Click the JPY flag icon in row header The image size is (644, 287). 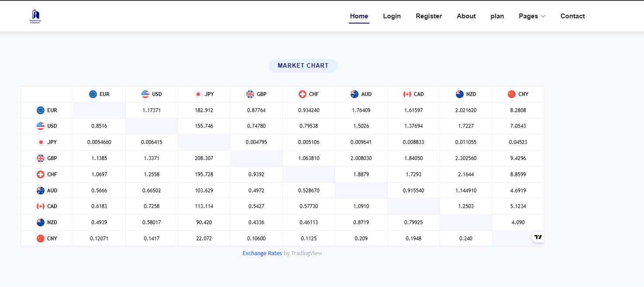(x=41, y=142)
